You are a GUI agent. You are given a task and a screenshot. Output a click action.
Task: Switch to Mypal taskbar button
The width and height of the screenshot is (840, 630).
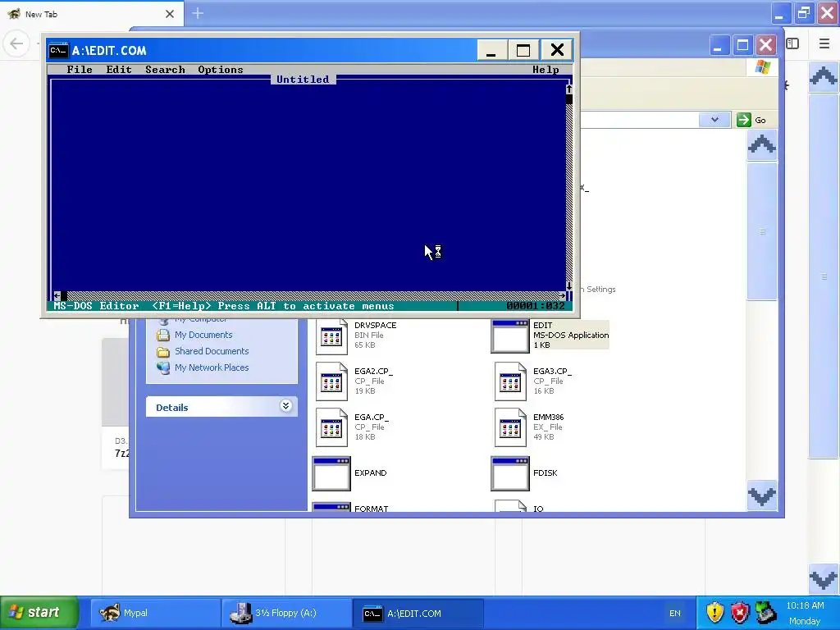[154, 613]
